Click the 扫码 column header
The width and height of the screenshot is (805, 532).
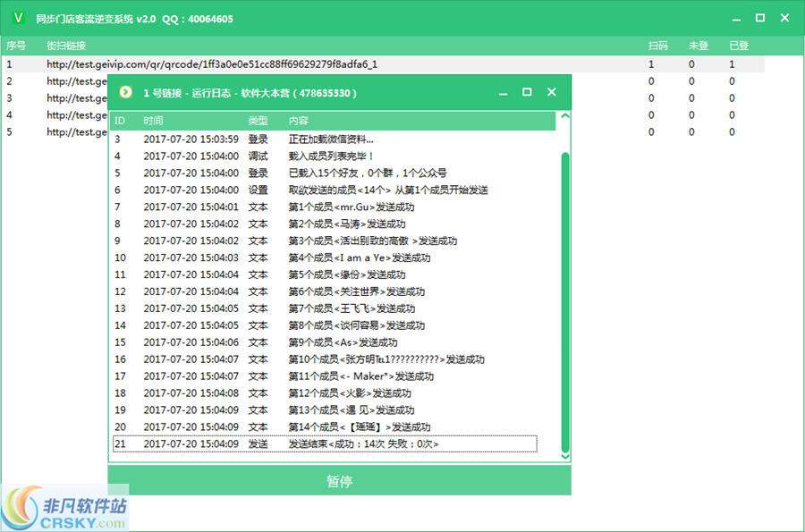657,46
